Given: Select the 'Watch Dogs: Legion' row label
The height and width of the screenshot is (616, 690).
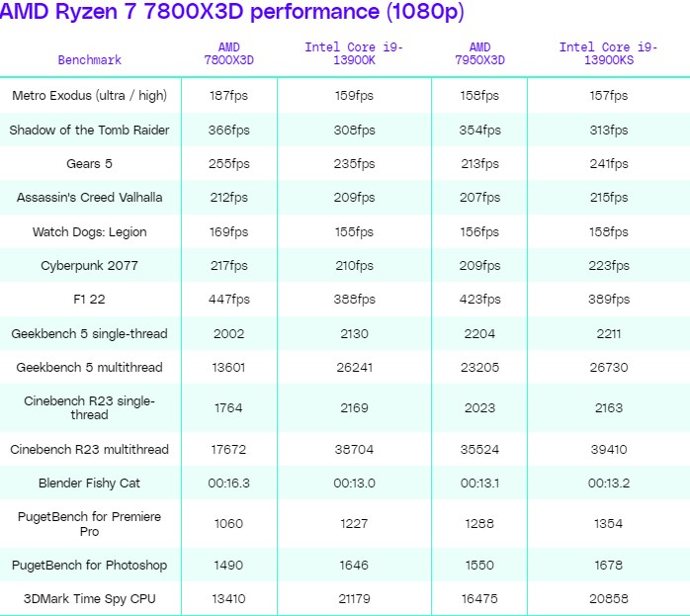Looking at the screenshot, I should click(x=89, y=232).
